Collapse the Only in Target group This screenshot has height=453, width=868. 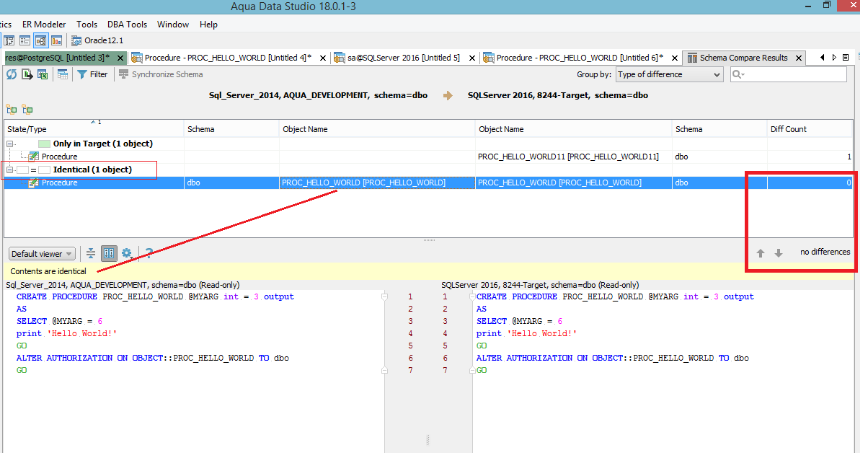click(11, 144)
